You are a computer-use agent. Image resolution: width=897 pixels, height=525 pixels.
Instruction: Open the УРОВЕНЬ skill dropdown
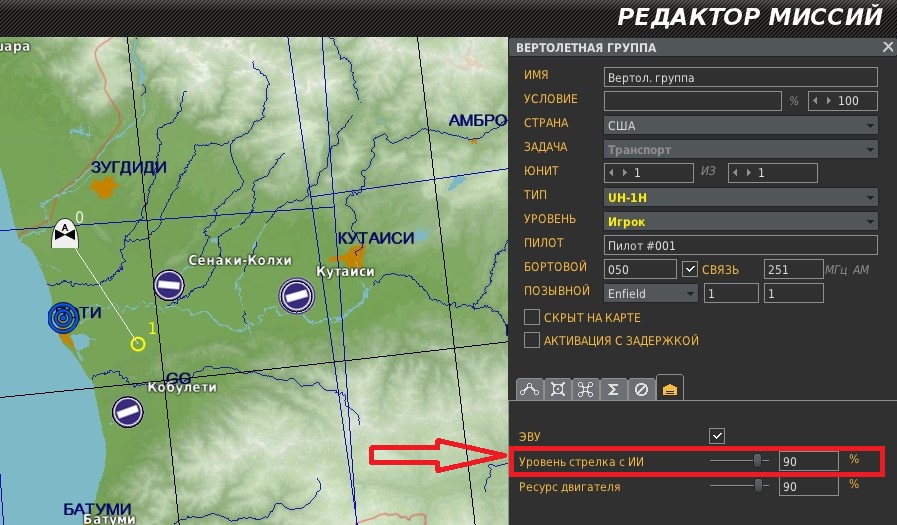[741, 221]
